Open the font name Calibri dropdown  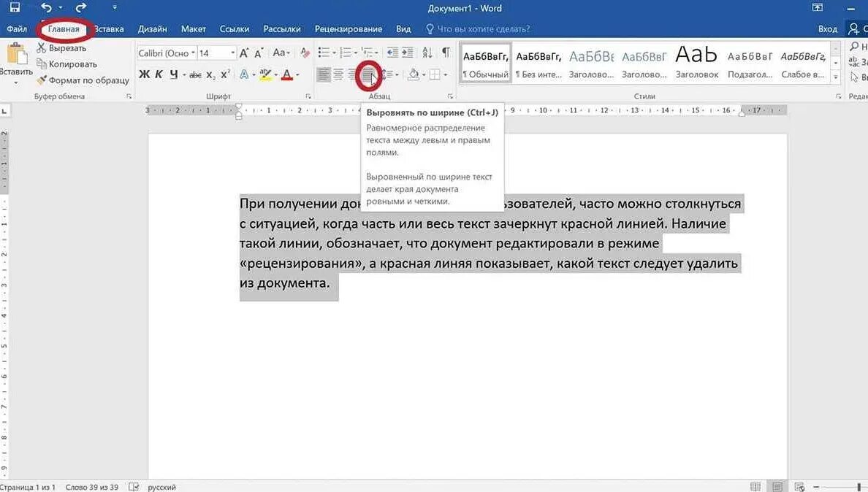193,53
